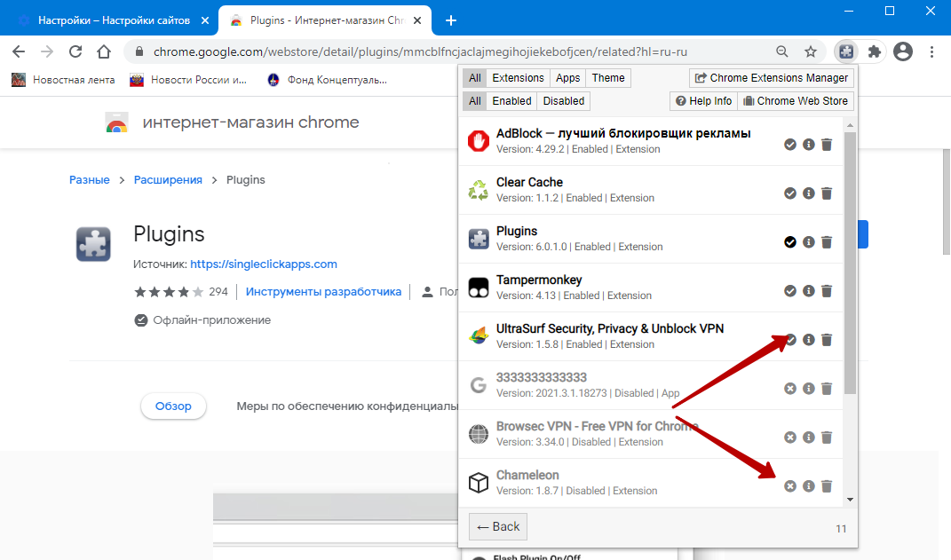Image resolution: width=951 pixels, height=560 pixels.
Task: Show only Disabled extensions
Action: [x=563, y=101]
